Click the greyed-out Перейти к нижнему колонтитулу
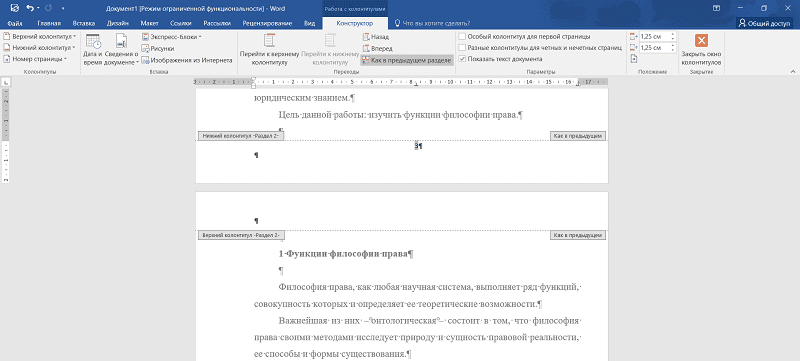The image size is (800, 361). point(330,49)
